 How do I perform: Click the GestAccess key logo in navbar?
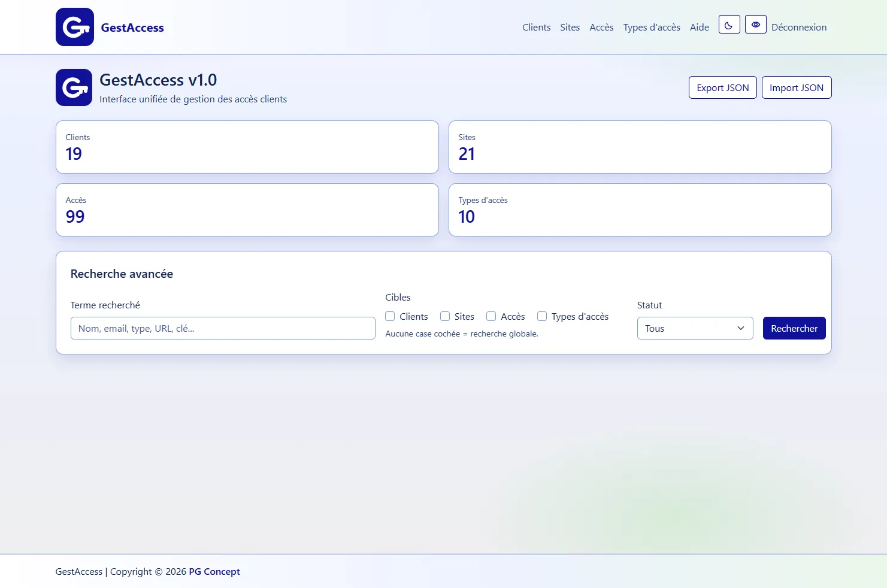(75, 27)
